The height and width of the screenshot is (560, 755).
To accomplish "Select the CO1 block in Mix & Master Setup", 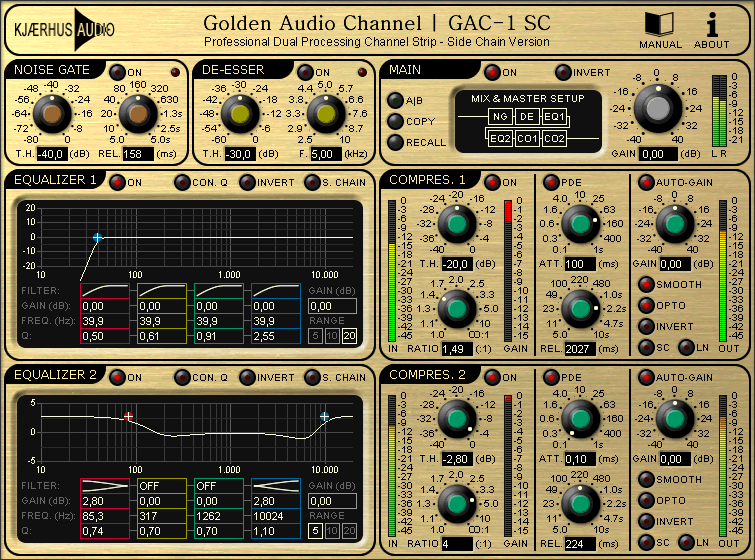I will [527, 139].
